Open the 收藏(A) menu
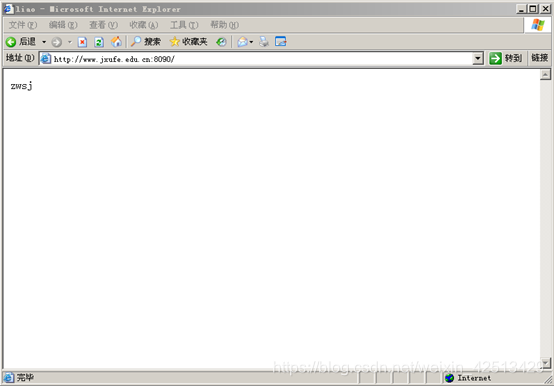Image resolution: width=554 pixels, height=386 pixels. click(x=143, y=25)
